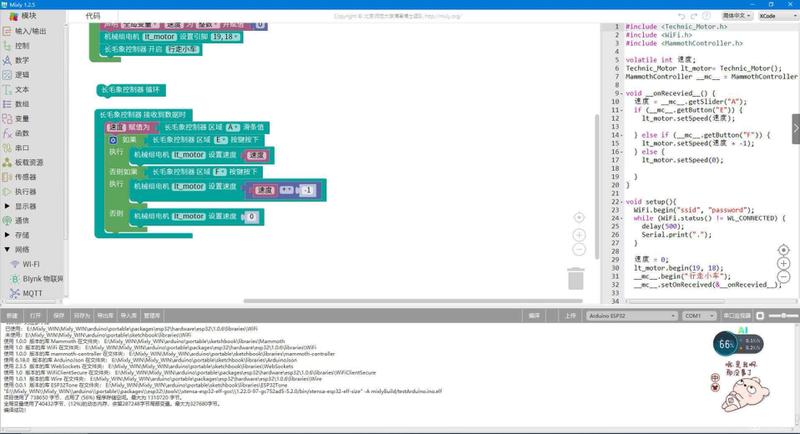
Task: Open the 逻辑 block category
Action: pos(22,75)
